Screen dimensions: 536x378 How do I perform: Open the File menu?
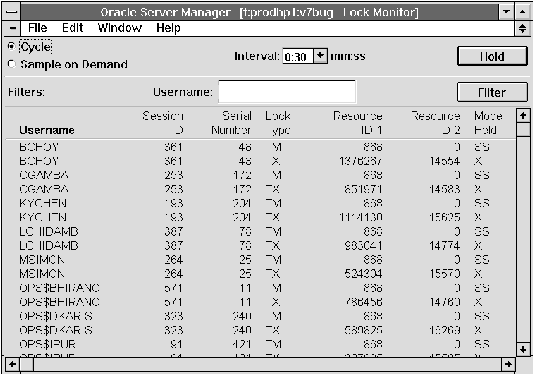tap(38, 28)
